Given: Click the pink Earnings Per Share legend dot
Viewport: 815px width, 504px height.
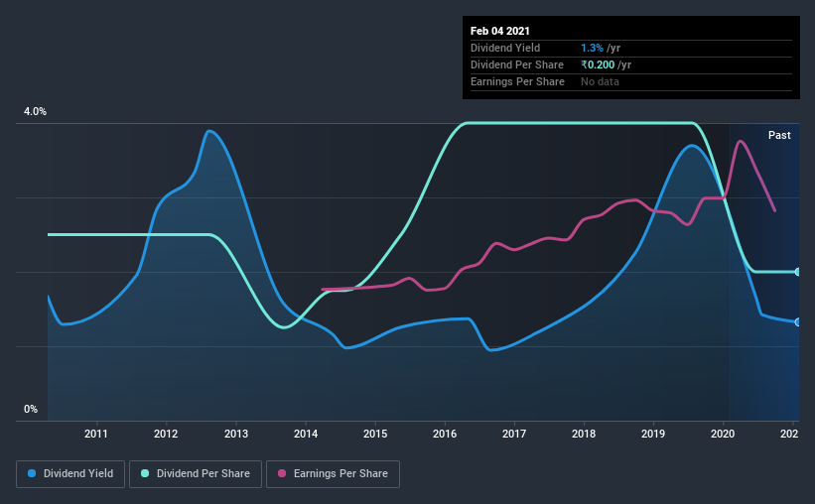Looking at the screenshot, I should [x=282, y=473].
